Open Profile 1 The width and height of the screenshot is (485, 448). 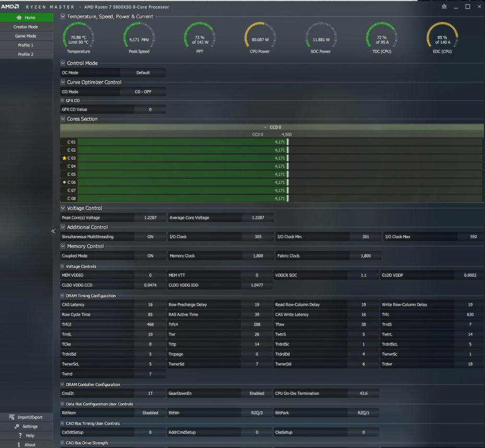click(x=26, y=45)
